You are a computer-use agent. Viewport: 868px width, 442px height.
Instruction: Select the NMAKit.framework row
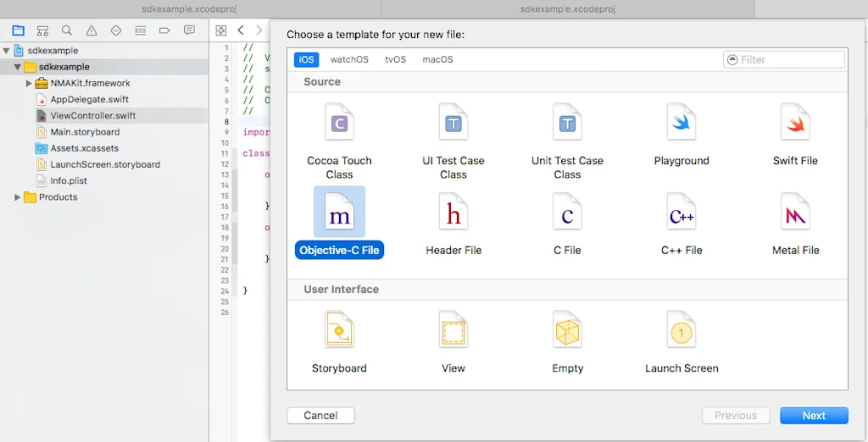pos(104,83)
